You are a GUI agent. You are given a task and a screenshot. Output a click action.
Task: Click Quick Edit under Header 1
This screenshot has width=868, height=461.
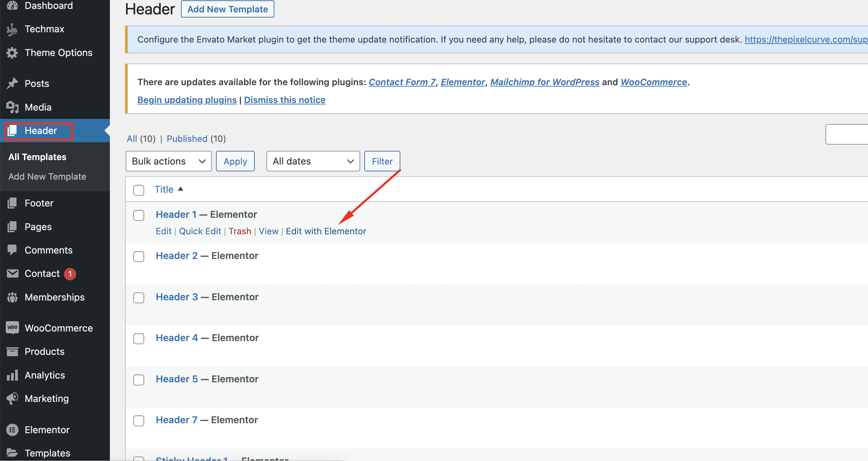(x=200, y=231)
